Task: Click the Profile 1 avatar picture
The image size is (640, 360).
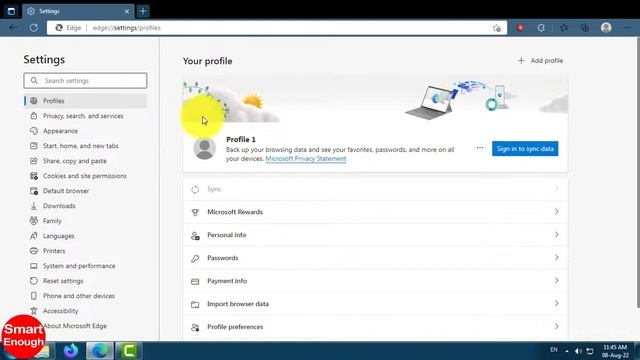Action: pos(204,149)
